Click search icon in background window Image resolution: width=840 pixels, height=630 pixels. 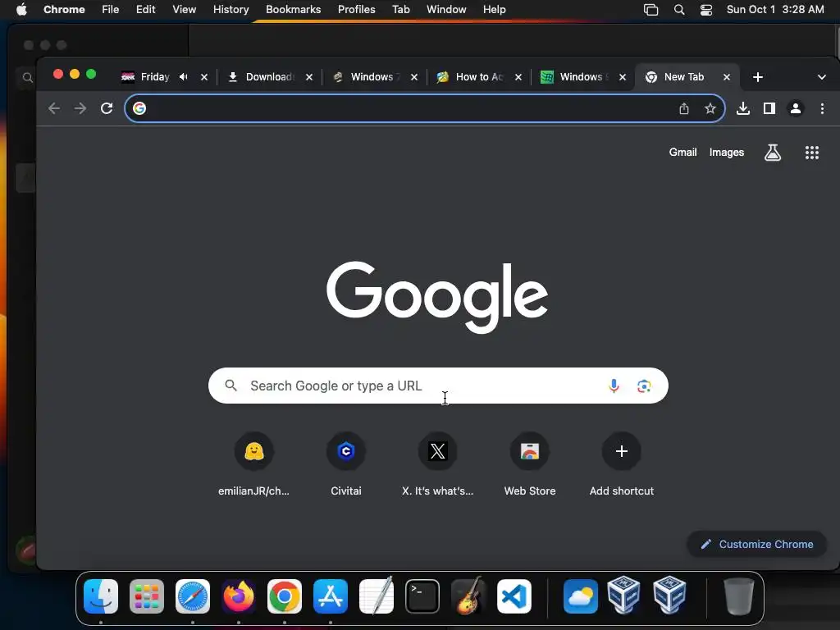point(27,78)
